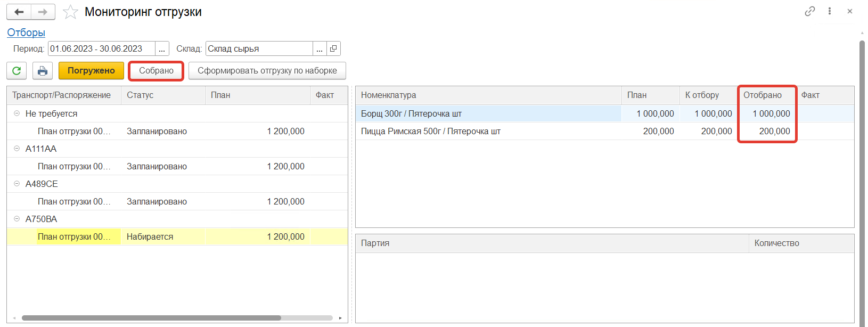
Task: Add page to favorites with star icon
Action: [x=70, y=12]
